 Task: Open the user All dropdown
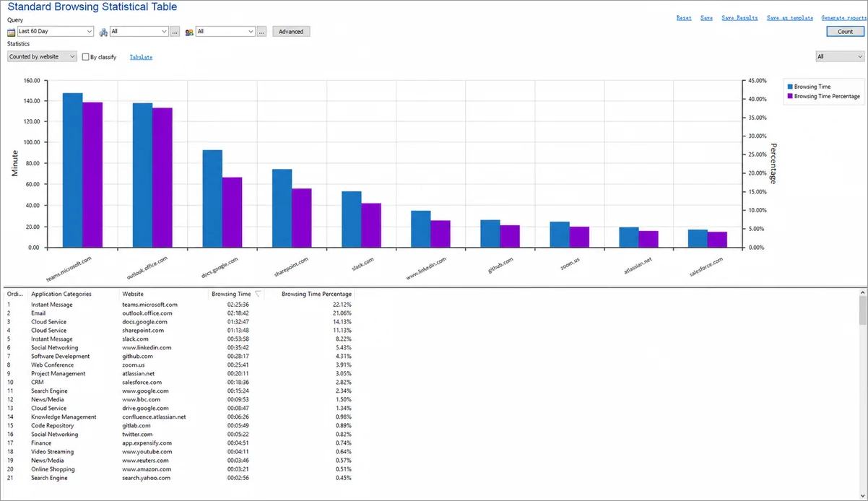pyautogui.click(x=225, y=32)
